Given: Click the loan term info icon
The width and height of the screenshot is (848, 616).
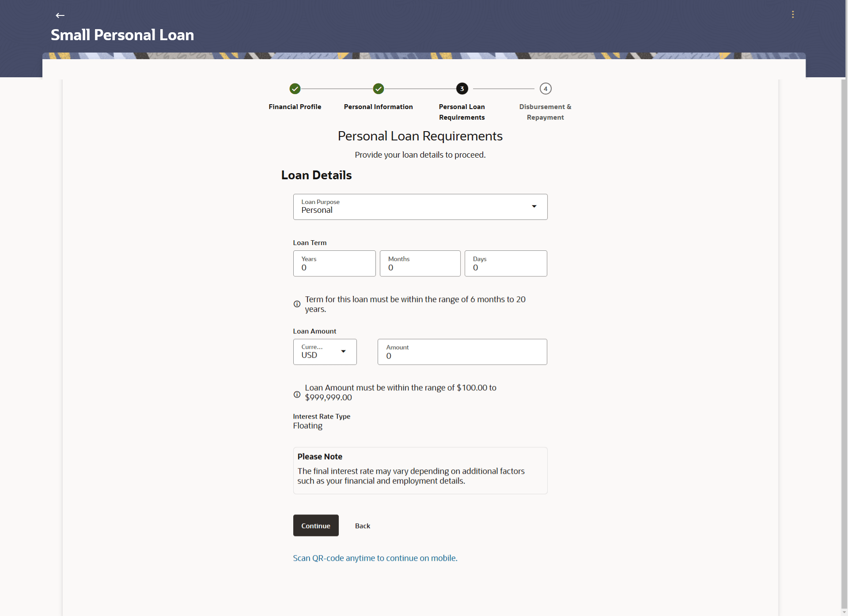Looking at the screenshot, I should pos(297,304).
